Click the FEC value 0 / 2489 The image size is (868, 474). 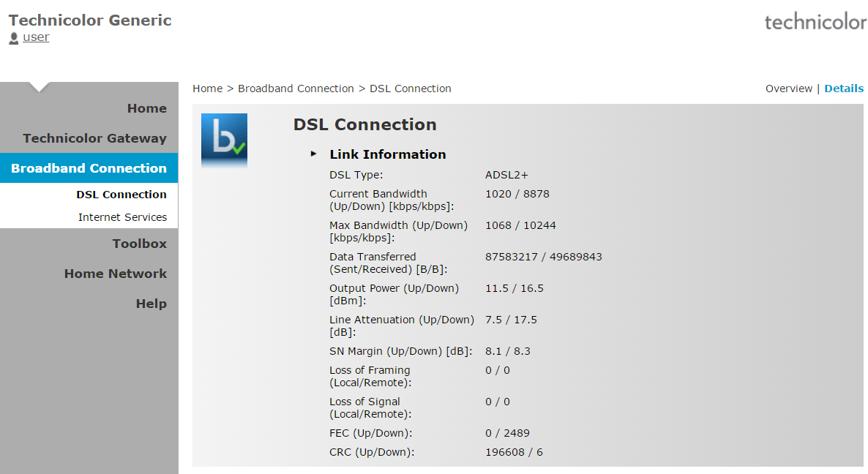click(507, 433)
